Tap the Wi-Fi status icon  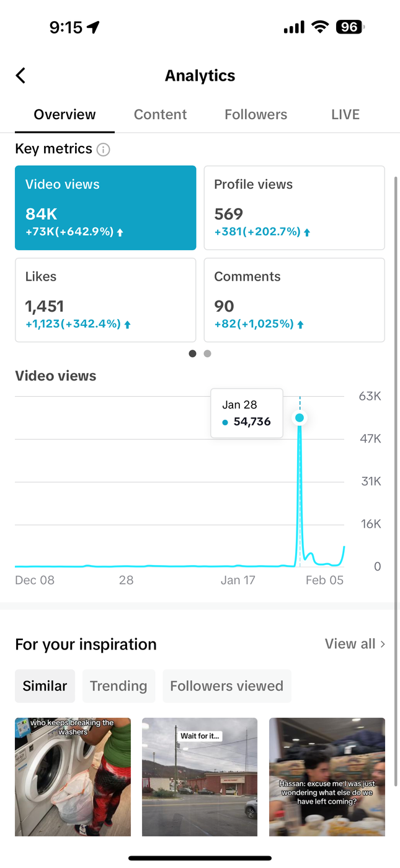[x=320, y=27]
